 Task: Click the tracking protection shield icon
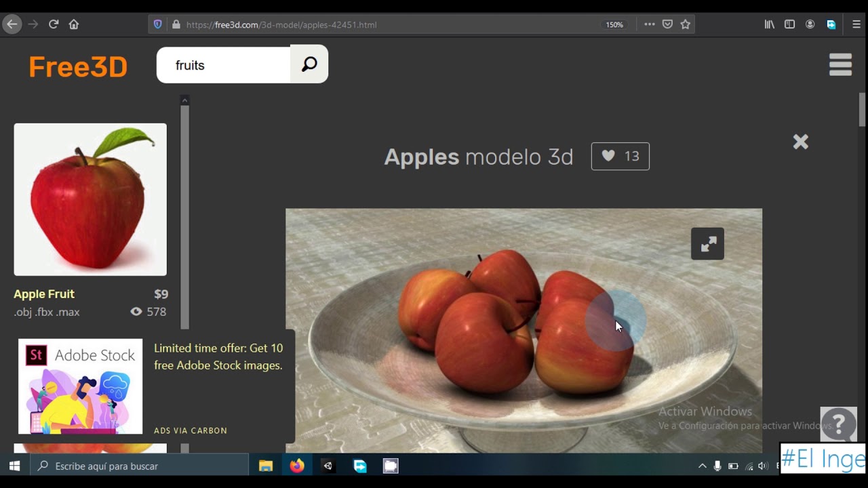158,24
